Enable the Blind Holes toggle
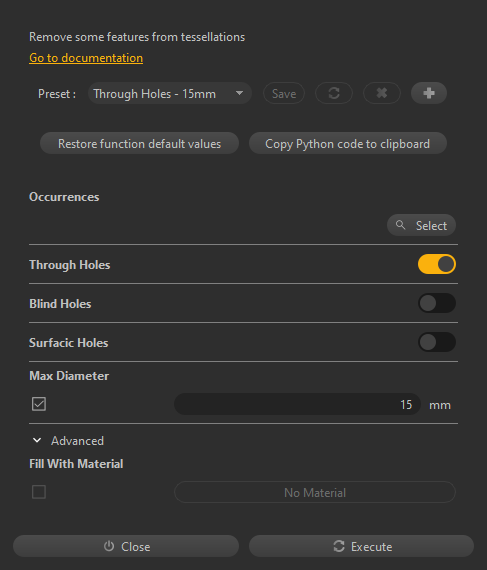 (x=436, y=303)
